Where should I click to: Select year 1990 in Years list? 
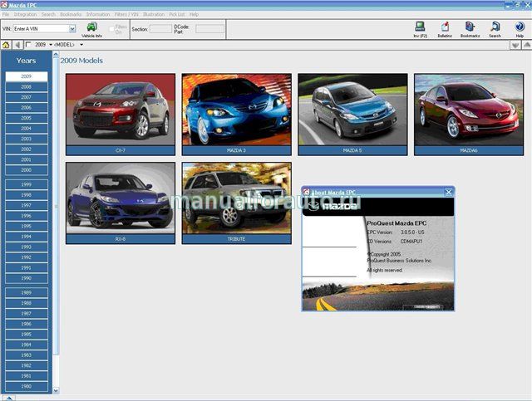27,278
